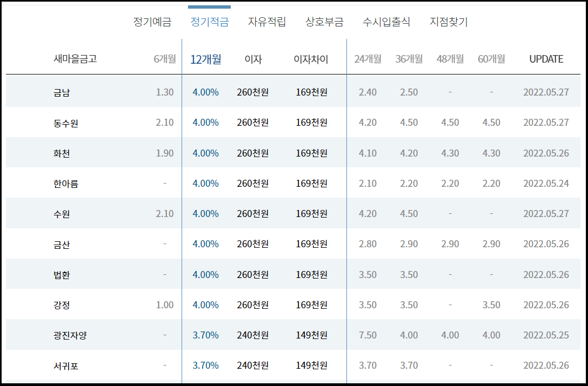Click 7.50 24-month rate for 광진자양
The image size is (588, 386).
(367, 335)
